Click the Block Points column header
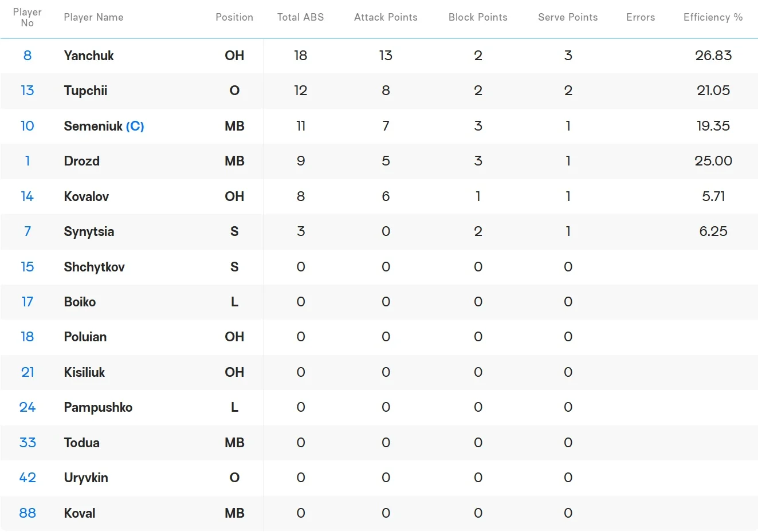Screen dimensions: 758x532 coord(478,17)
